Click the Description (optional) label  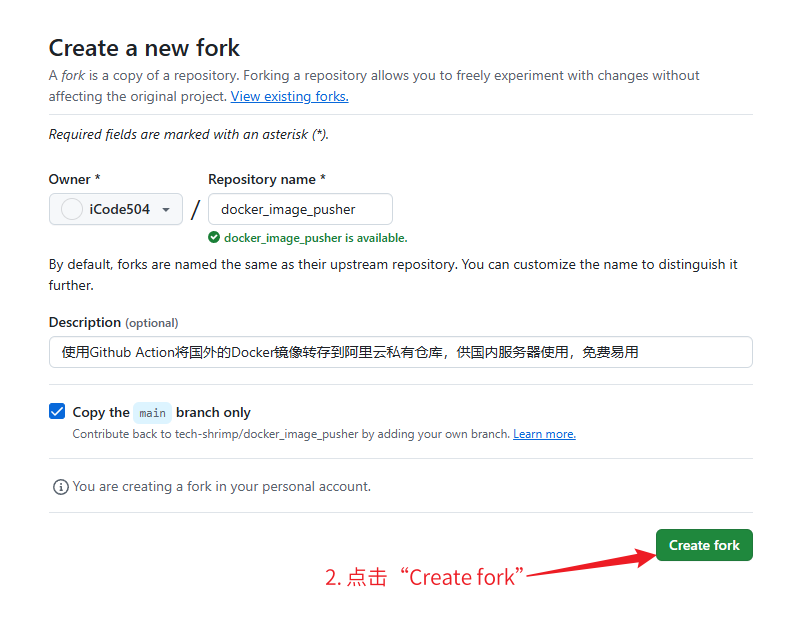click(113, 323)
